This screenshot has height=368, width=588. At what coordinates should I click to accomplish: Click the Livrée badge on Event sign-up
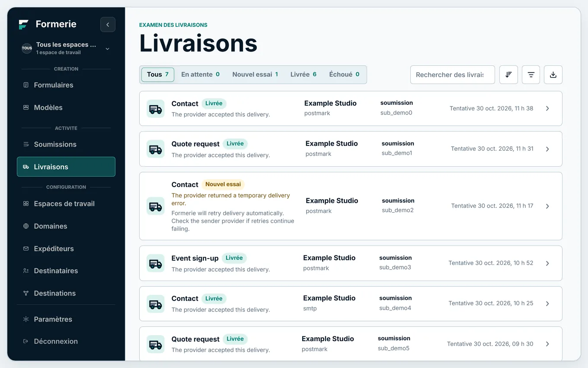click(234, 258)
